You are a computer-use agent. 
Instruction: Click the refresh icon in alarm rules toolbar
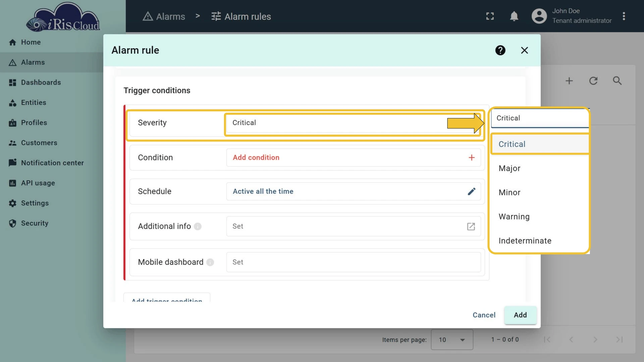(x=593, y=81)
